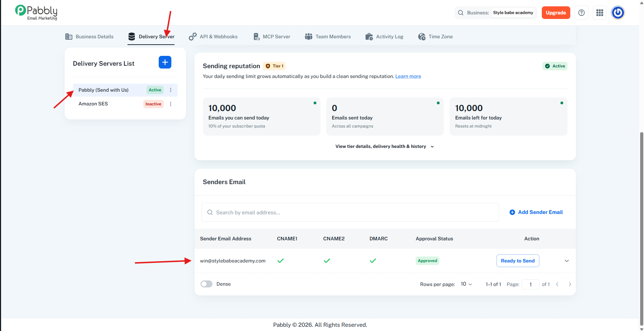Select the Delivery Server tab

click(151, 37)
